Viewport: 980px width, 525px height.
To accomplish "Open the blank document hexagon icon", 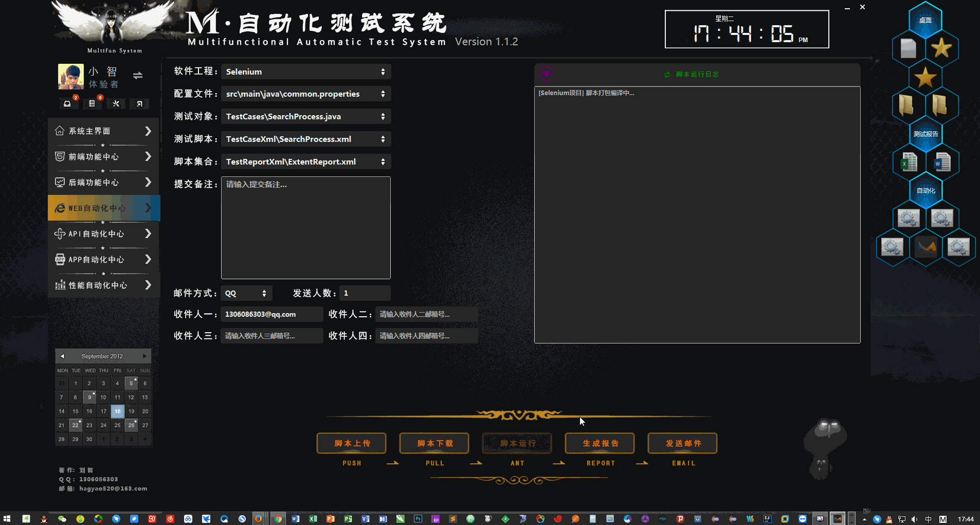I will [908, 48].
